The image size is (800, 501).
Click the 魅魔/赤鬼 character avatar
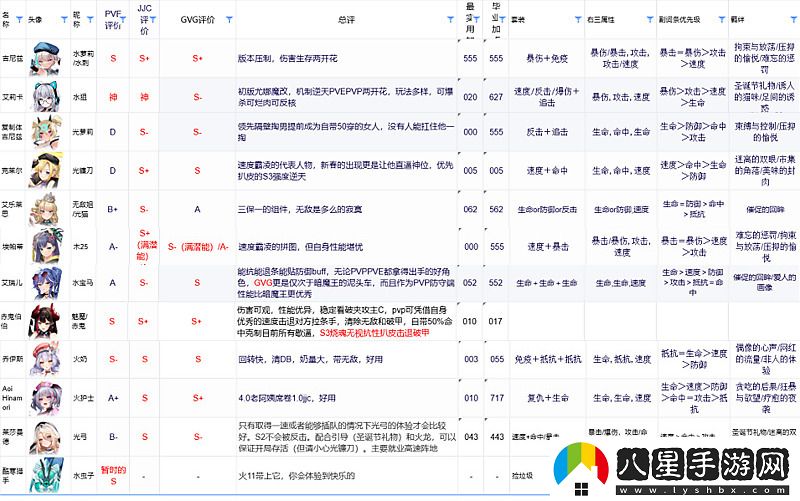click(46, 321)
